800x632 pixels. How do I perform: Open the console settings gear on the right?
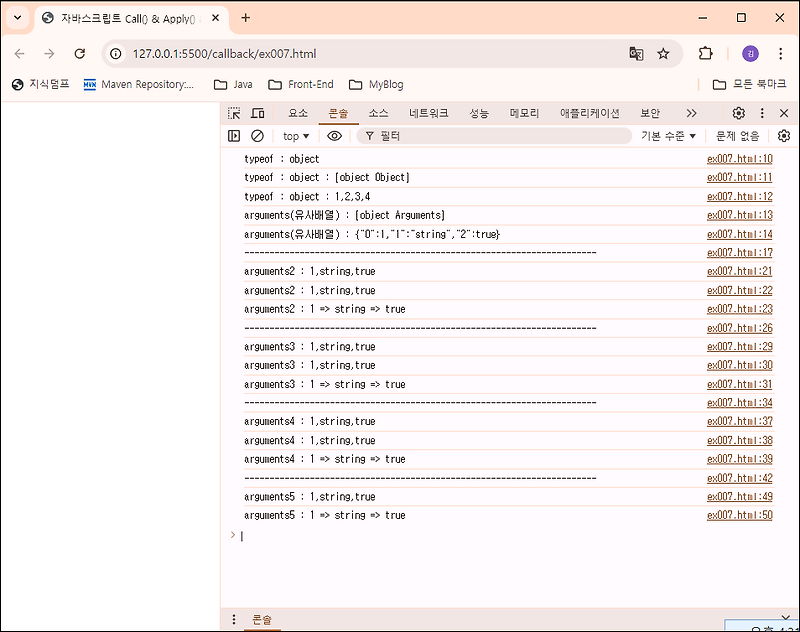[x=783, y=135]
